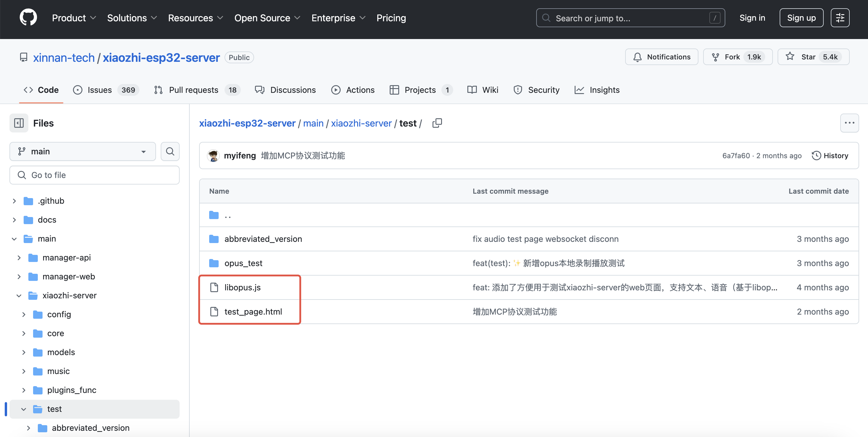
Task: Collapse the test folder in the tree
Action: (x=24, y=409)
